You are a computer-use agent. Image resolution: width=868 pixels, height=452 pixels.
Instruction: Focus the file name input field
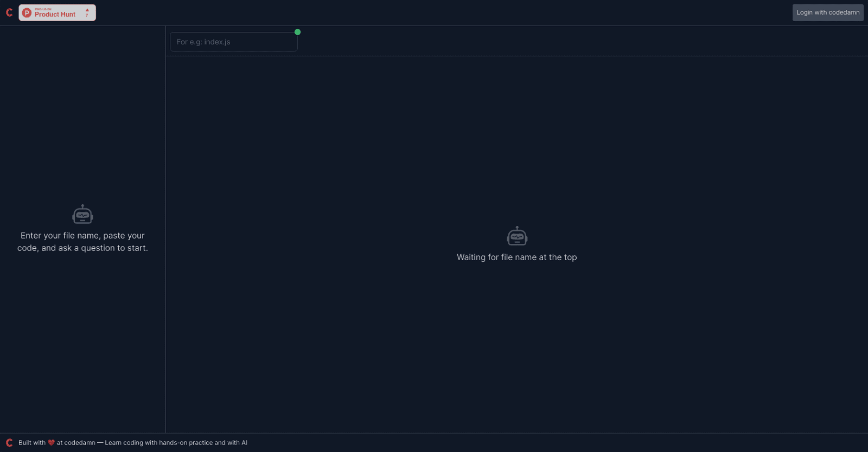234,42
